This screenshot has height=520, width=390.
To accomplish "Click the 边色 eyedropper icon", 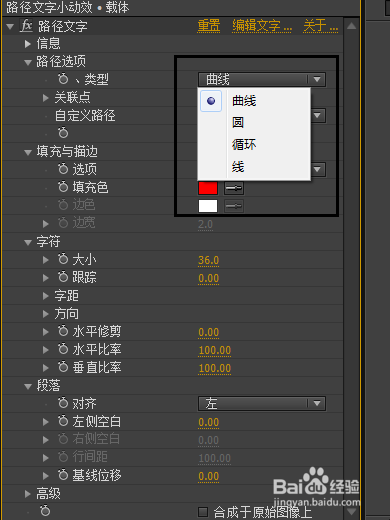I will (x=234, y=206).
